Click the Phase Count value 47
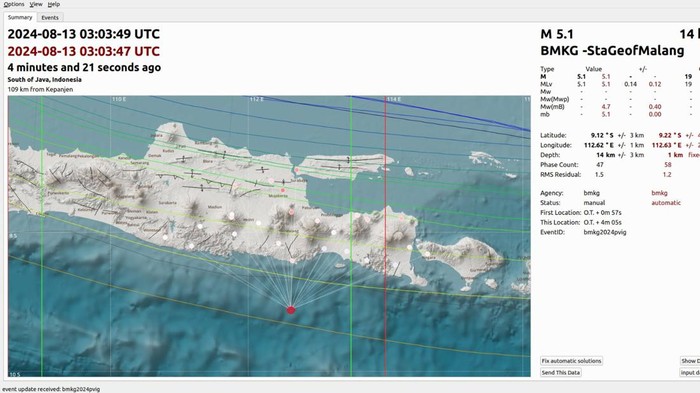The image size is (700, 393). click(x=600, y=165)
